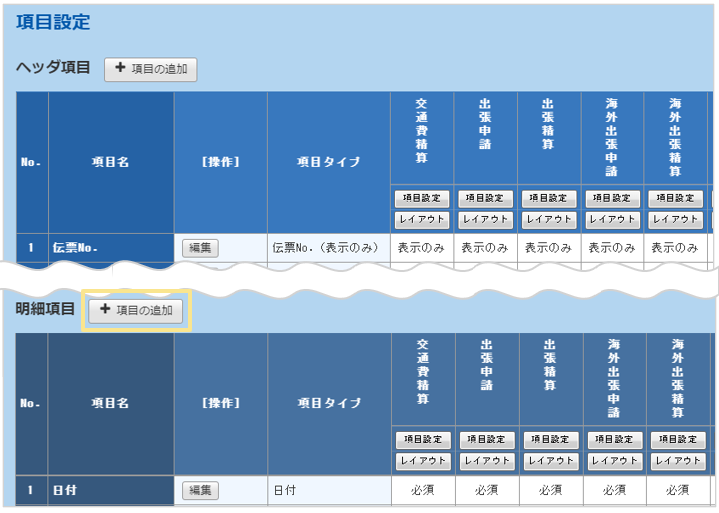Image resolution: width=719 pixels, height=513 pixels.
Task: Open header レイアウト for 海外出張申請
Action: tap(612, 219)
